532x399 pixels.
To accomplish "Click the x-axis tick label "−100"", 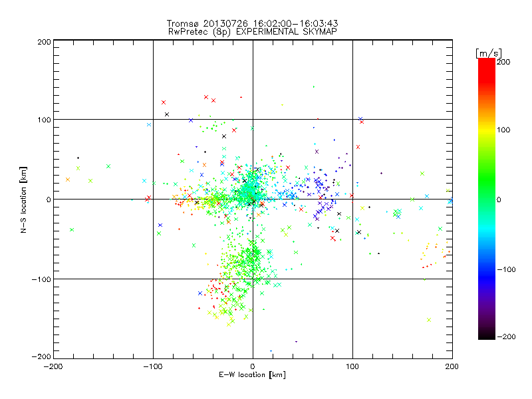I will pyautogui.click(x=154, y=366).
